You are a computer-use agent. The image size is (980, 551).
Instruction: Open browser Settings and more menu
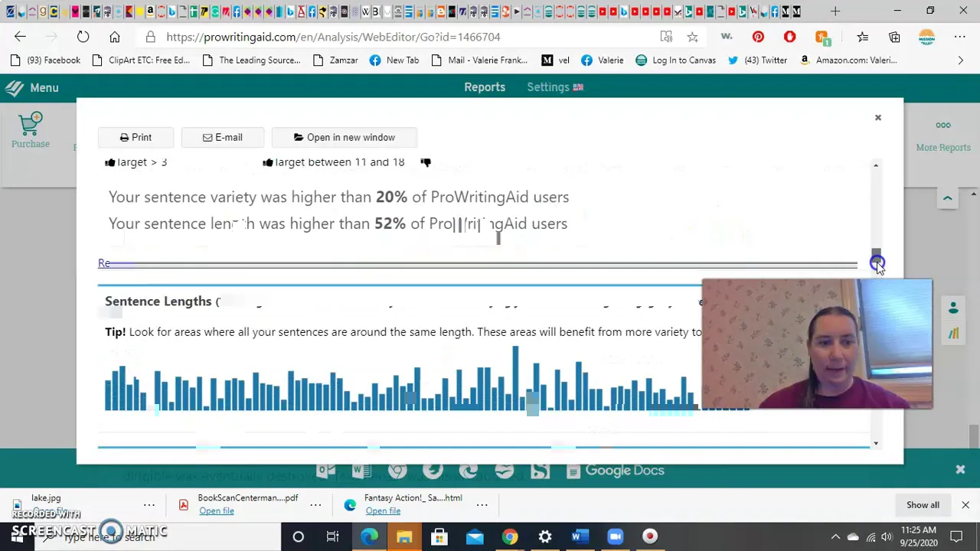[959, 37]
